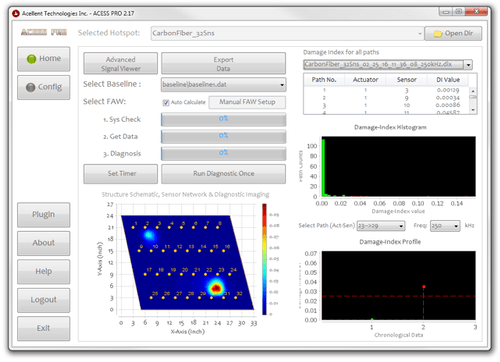Open Advanced Signal Viewer
500x362 pixels.
click(121, 64)
